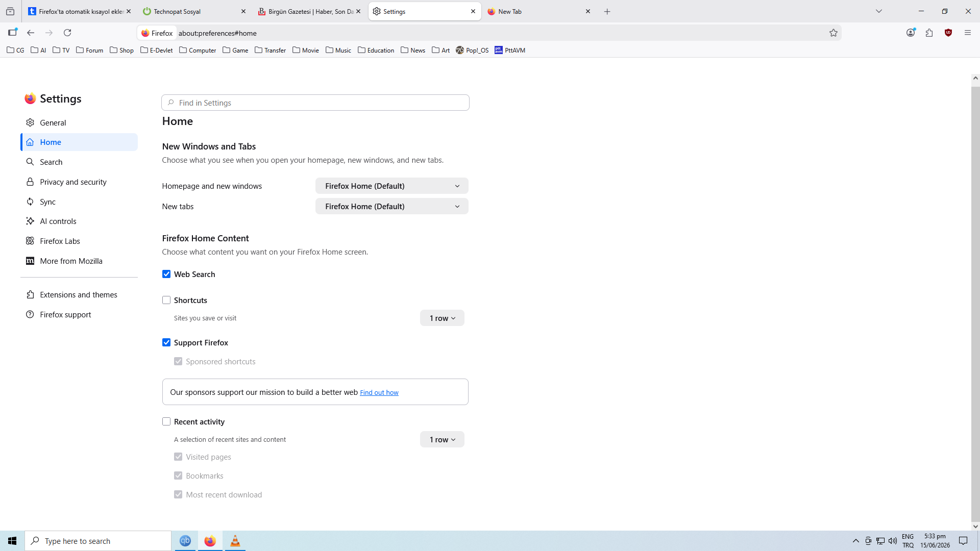
Task: Open the hamburger application menu
Action: [968, 33]
